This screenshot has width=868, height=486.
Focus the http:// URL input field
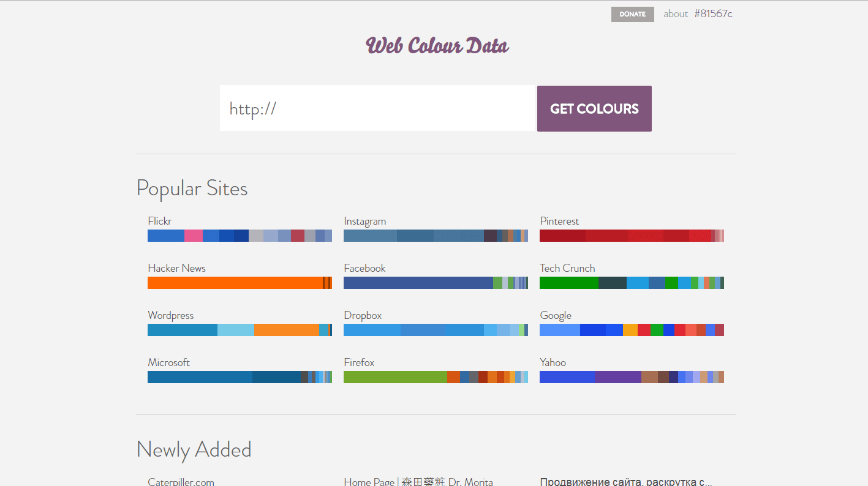[377, 108]
